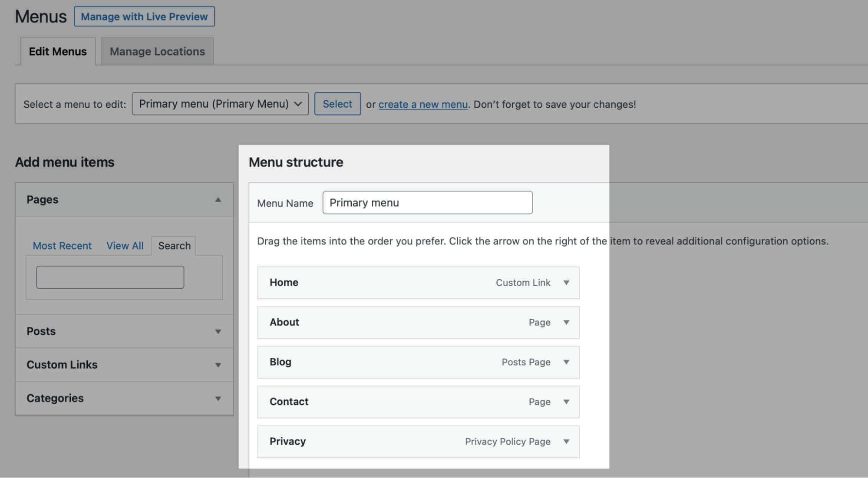Viewport: 868px width, 478px height.
Task: Switch to the Edit Menus tab
Action: [58, 51]
